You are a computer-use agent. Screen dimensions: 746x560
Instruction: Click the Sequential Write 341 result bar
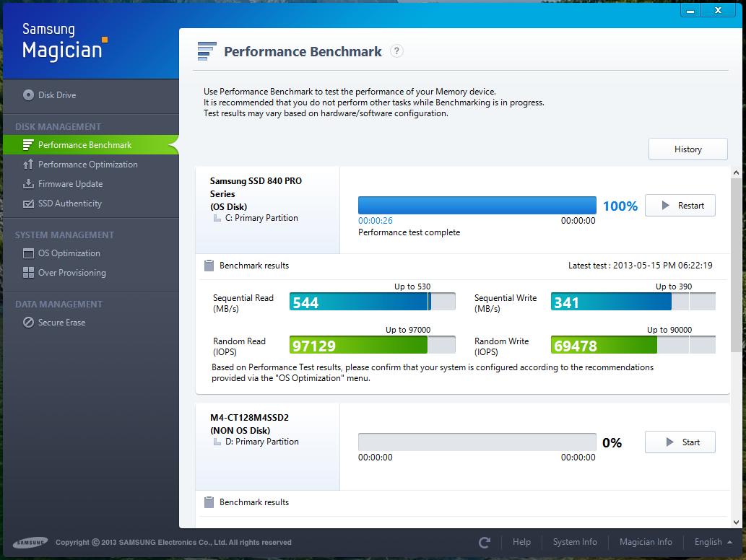coord(633,302)
